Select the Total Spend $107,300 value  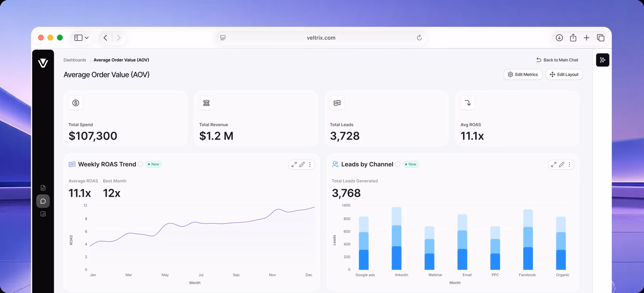[93, 136]
